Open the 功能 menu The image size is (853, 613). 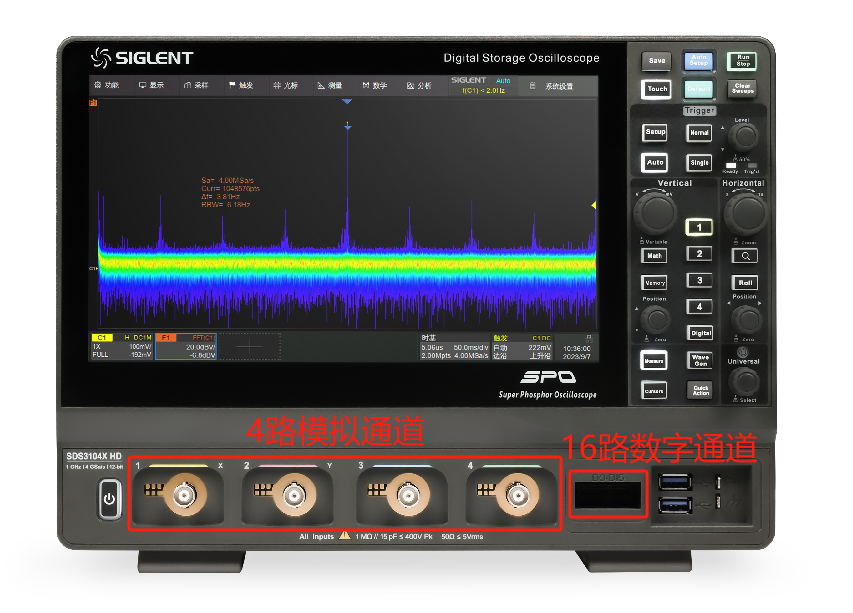pyautogui.click(x=107, y=85)
